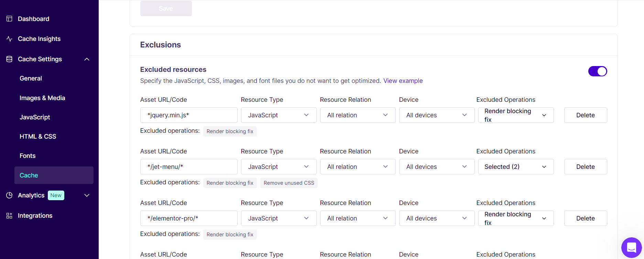Open JavaScript settings
This screenshot has width=644, height=259.
click(35, 117)
